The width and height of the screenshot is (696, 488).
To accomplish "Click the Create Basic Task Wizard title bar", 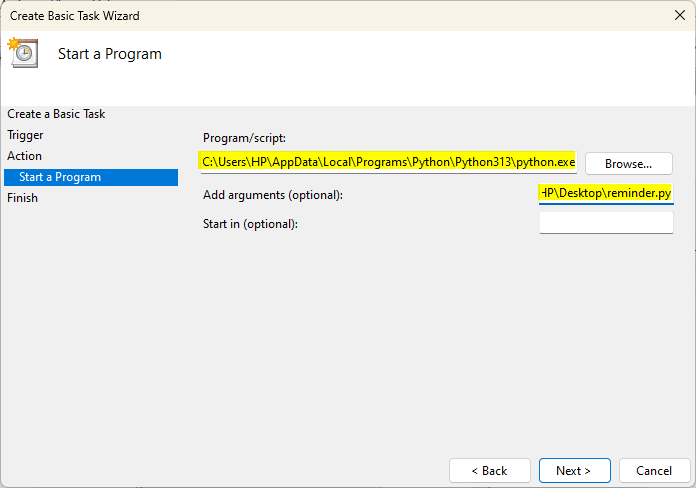I will (300, 16).
